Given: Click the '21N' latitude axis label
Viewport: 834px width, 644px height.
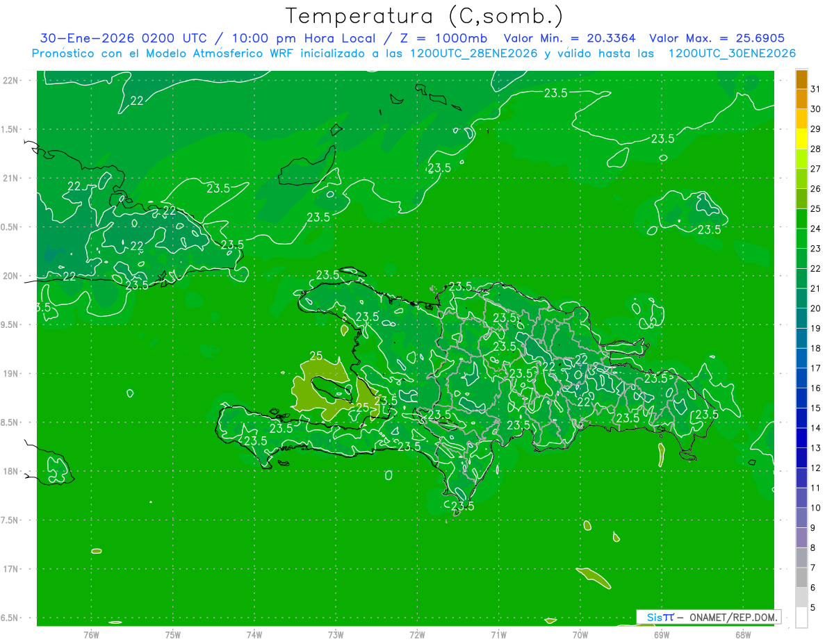Looking at the screenshot, I should pyautogui.click(x=12, y=178).
